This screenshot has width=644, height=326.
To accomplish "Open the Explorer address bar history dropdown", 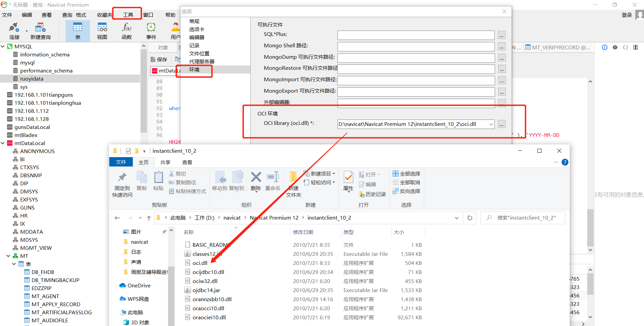I will click(457, 218).
